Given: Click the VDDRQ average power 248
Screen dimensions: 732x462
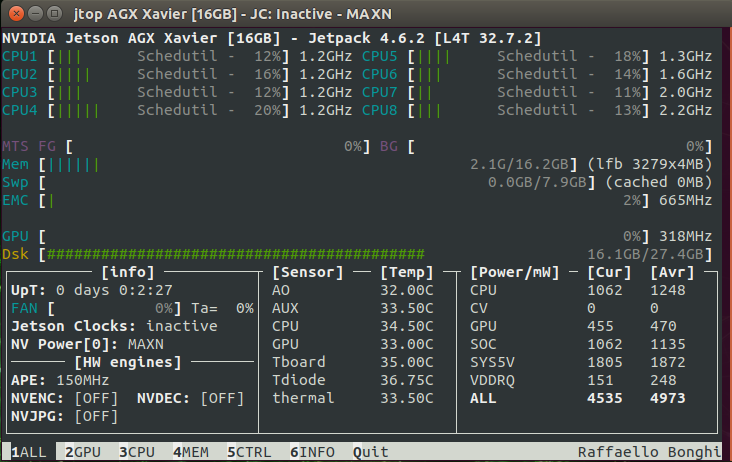Looking at the screenshot, I should (x=663, y=380).
